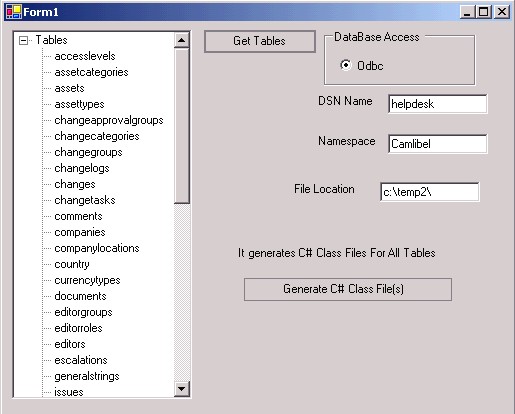Select the changes table
The height and width of the screenshot is (414, 515).
click(75, 184)
